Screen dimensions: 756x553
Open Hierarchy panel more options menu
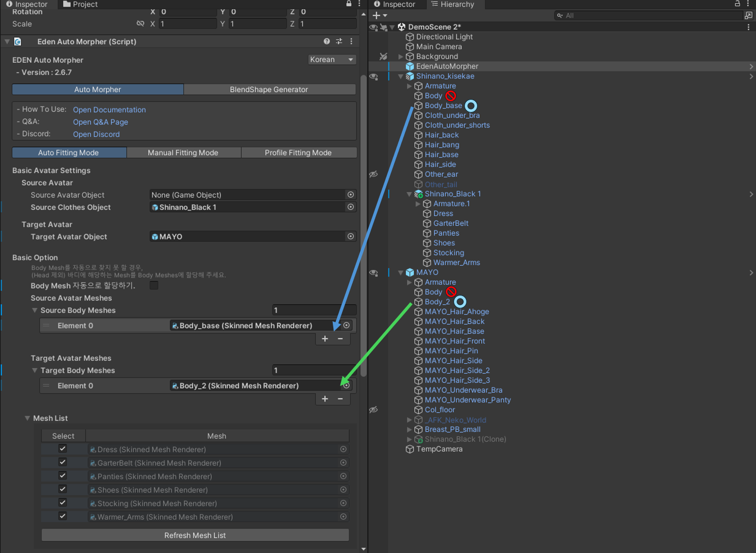(748, 4)
